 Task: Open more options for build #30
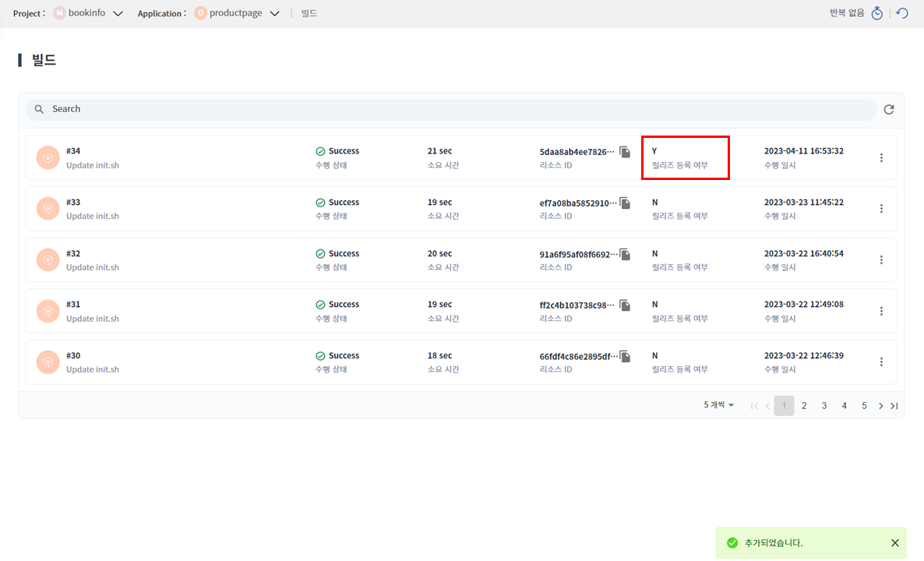pyautogui.click(x=881, y=362)
